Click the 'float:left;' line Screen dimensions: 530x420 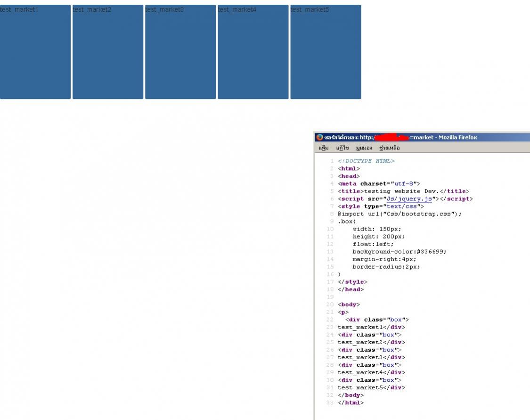(x=373, y=244)
